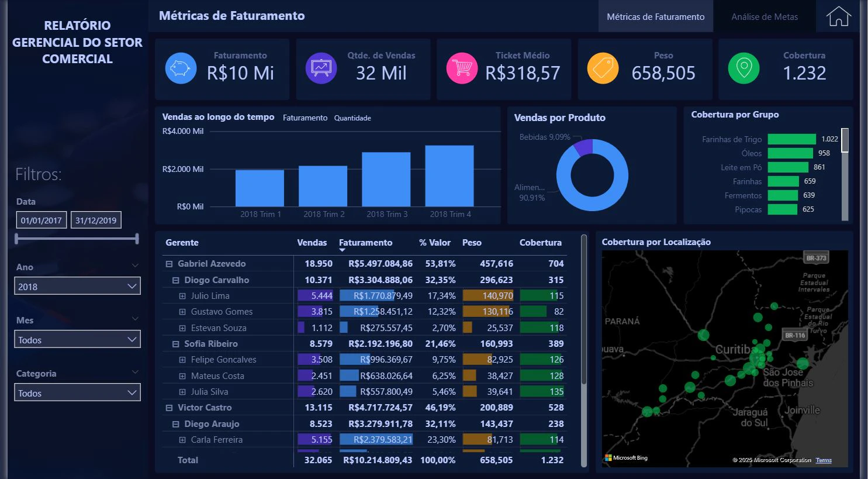868x479 pixels.
Task: Expand the Gustavo Gomes row
Action: click(182, 312)
